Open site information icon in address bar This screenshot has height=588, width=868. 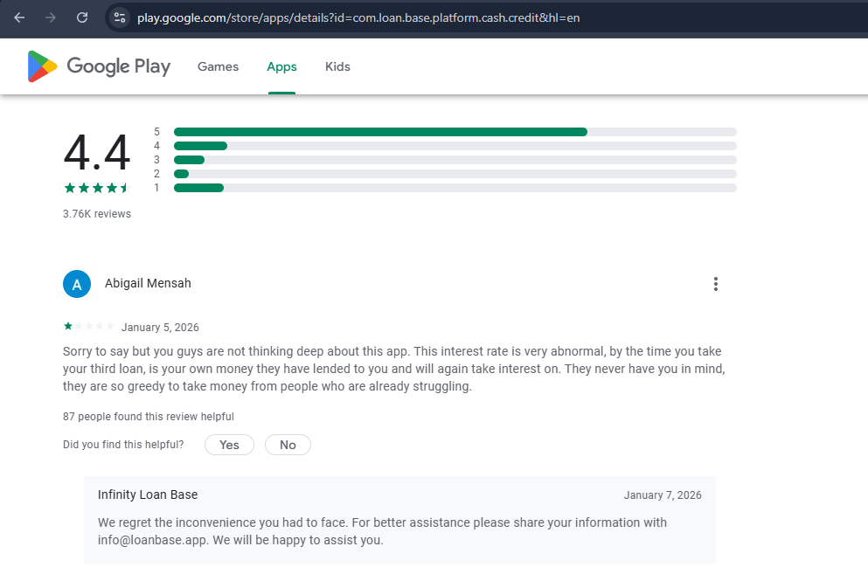[120, 17]
